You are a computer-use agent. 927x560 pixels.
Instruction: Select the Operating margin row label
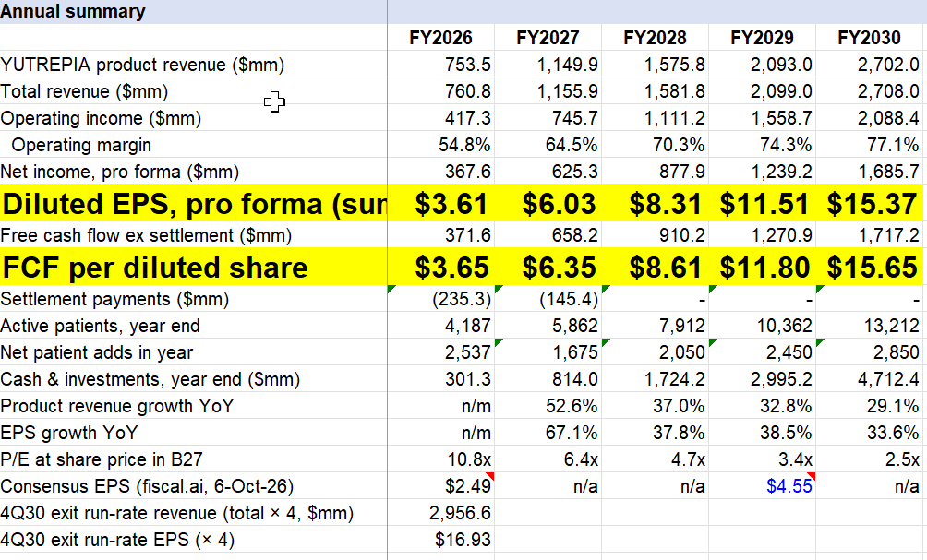(193, 144)
